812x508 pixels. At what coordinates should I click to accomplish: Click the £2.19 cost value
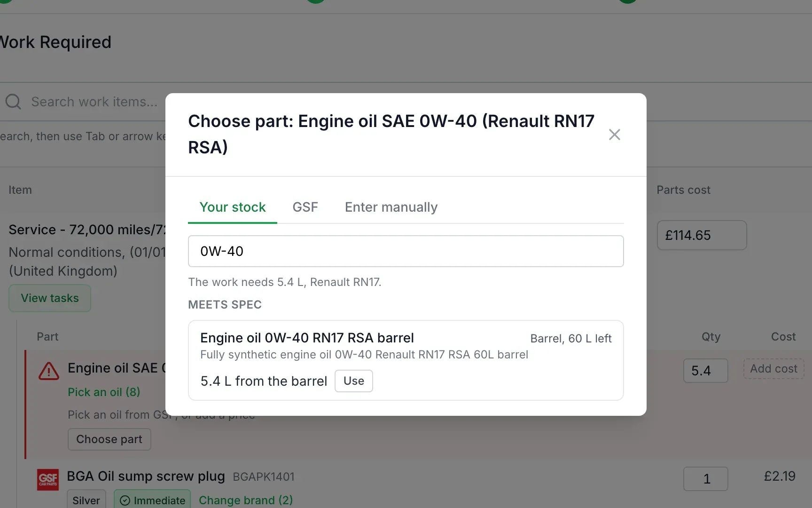click(x=780, y=476)
